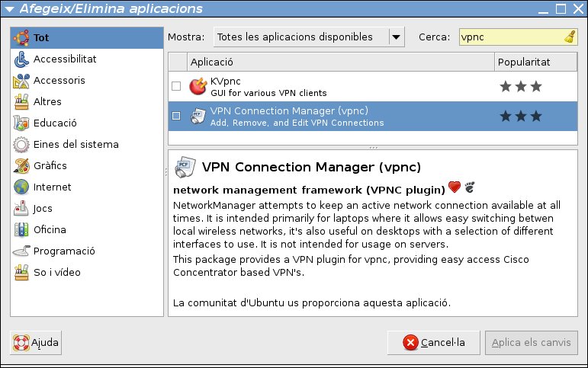Click the large VPN icon in details pane
The width and height of the screenshot is (588, 368).
point(185,167)
